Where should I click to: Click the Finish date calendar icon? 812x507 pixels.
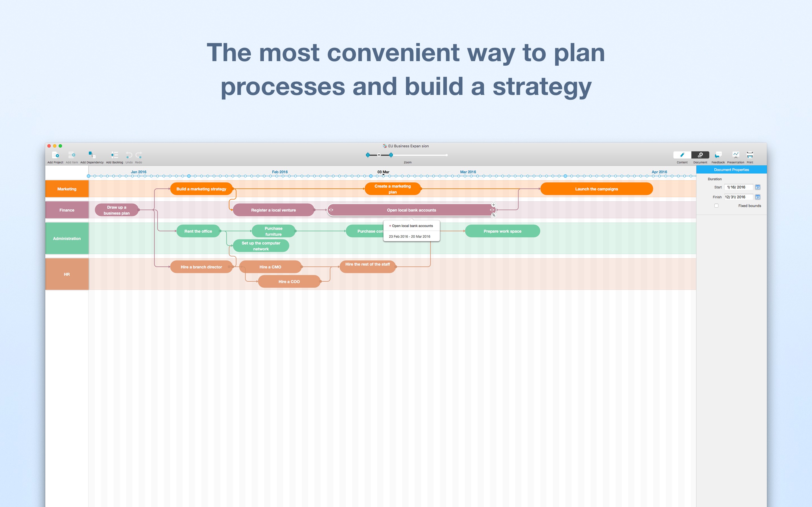pos(757,197)
